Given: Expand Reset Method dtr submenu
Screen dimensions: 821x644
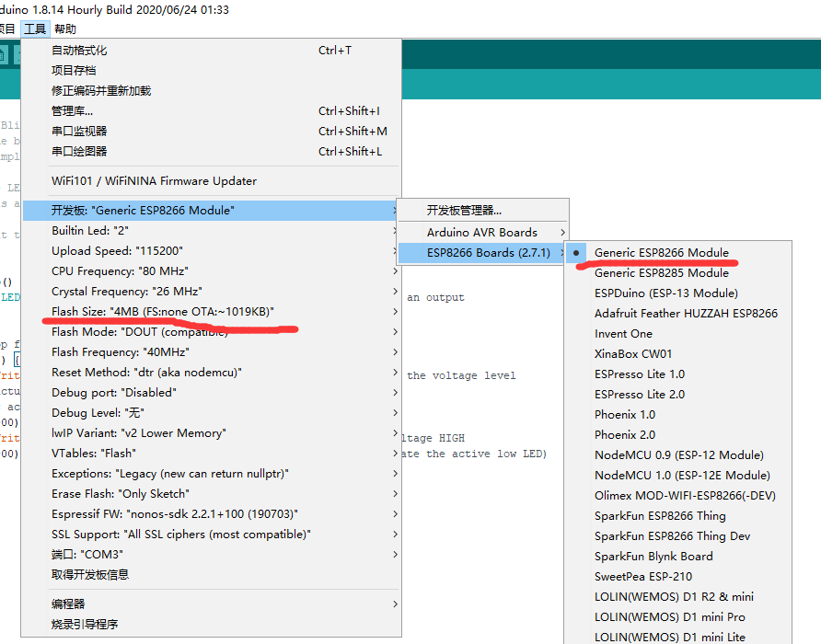Looking at the screenshot, I should coord(212,373).
